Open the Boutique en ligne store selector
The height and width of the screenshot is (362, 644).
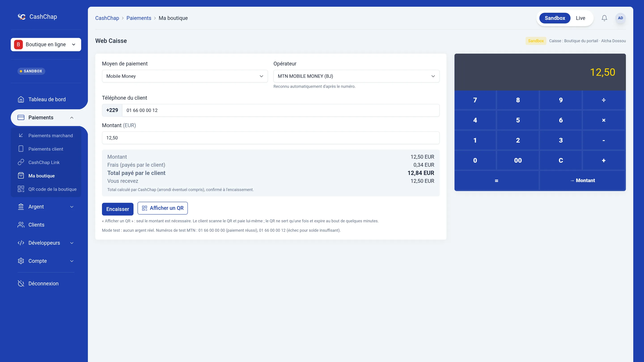[x=46, y=44]
